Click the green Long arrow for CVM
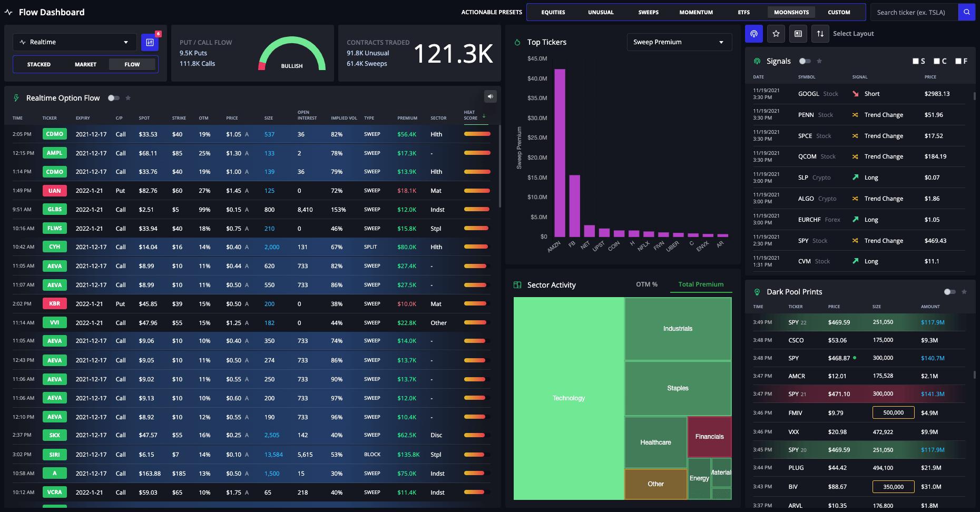980x512 pixels. click(856, 261)
